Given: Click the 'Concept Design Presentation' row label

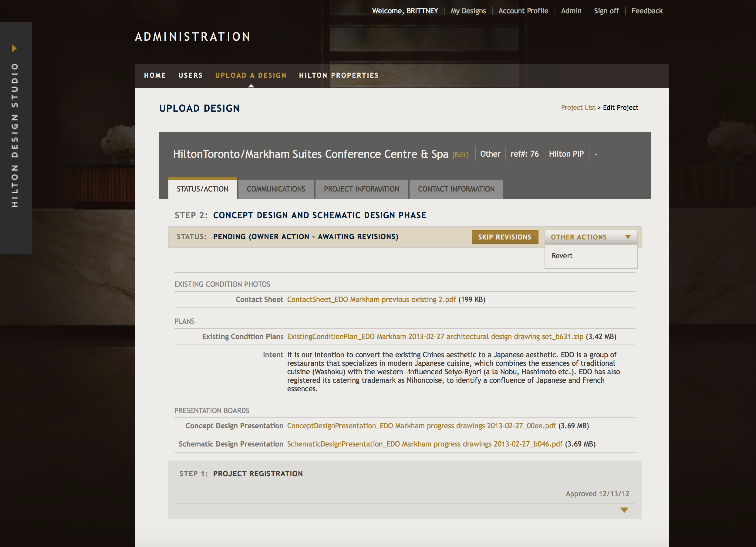Looking at the screenshot, I should 234,426.
